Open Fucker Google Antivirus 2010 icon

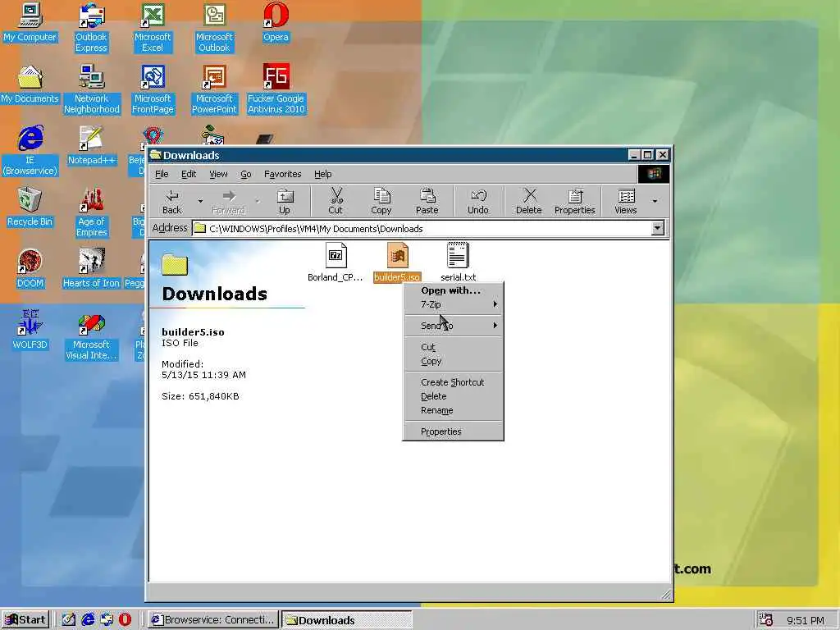(x=276, y=89)
